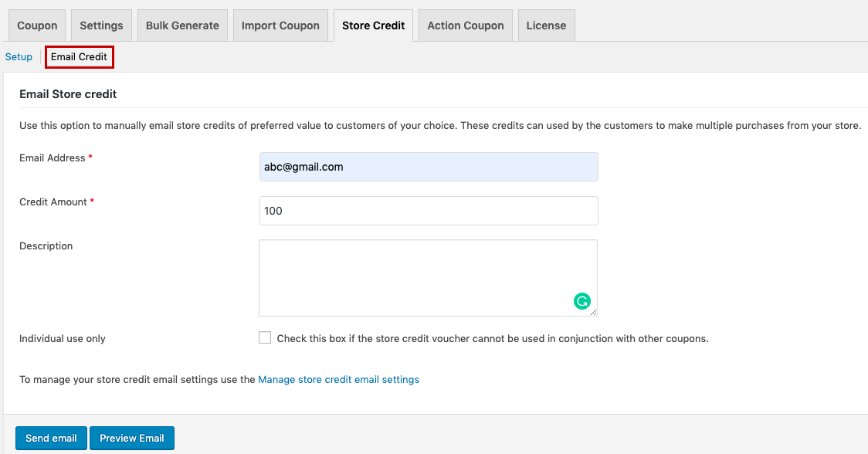The image size is (868, 454).
Task: Go to the Import Coupon tab
Action: point(280,25)
